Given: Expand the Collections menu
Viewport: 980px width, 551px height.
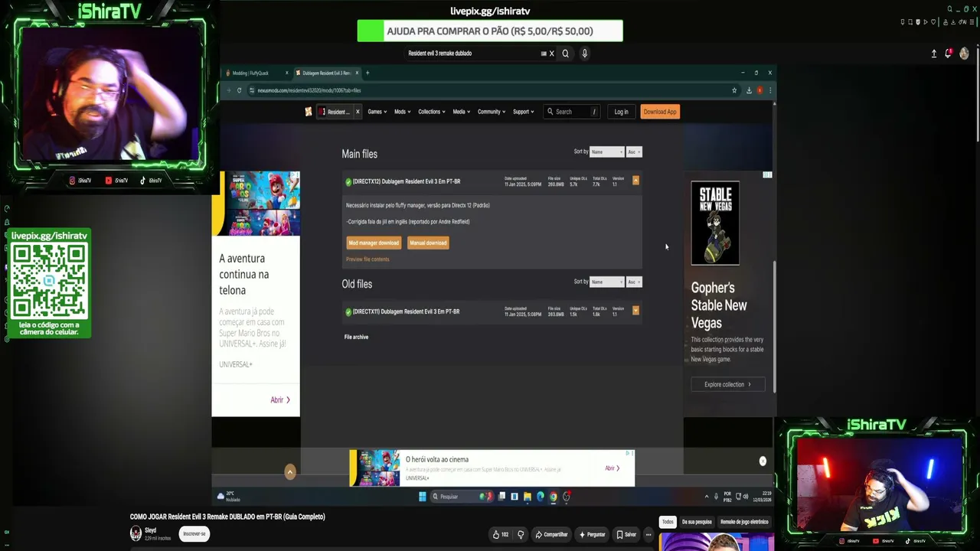Looking at the screenshot, I should pyautogui.click(x=431, y=112).
